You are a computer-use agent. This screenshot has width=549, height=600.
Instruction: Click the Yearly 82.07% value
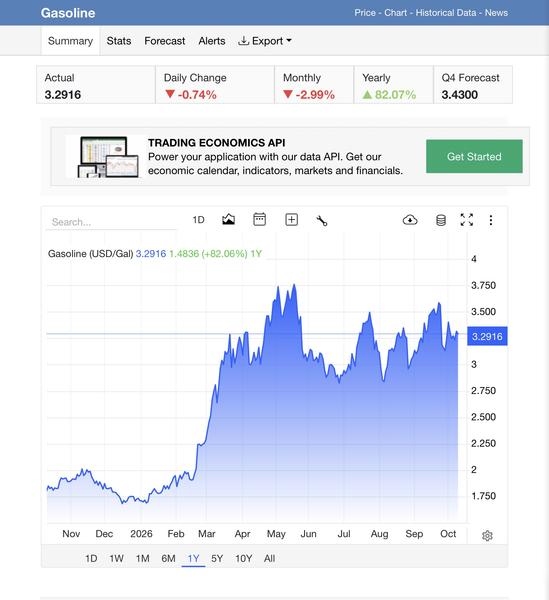click(389, 95)
